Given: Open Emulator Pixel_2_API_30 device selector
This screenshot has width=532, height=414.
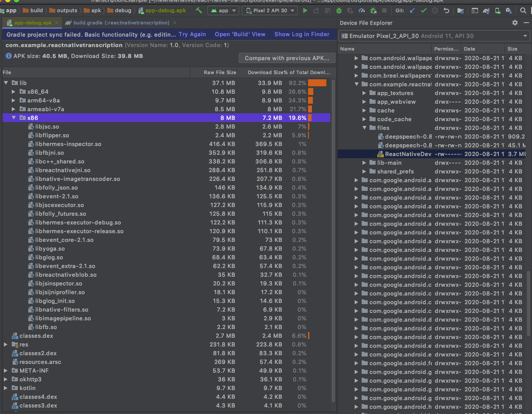Looking at the screenshot, I should pos(435,36).
